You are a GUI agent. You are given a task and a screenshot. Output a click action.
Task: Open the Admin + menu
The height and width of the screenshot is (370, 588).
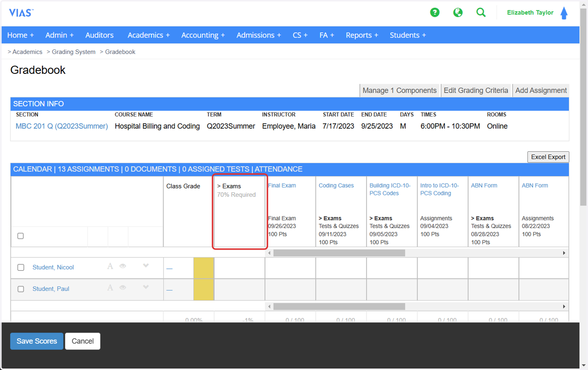point(60,35)
